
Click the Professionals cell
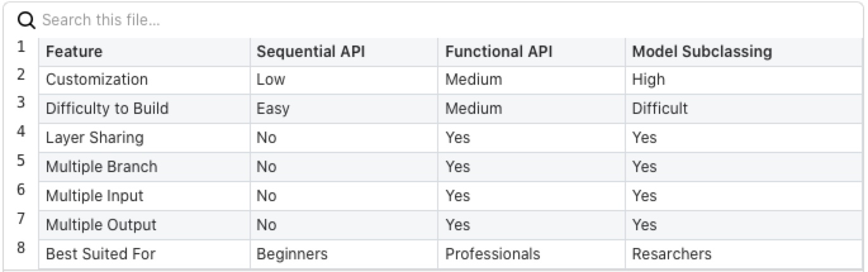coord(532,254)
